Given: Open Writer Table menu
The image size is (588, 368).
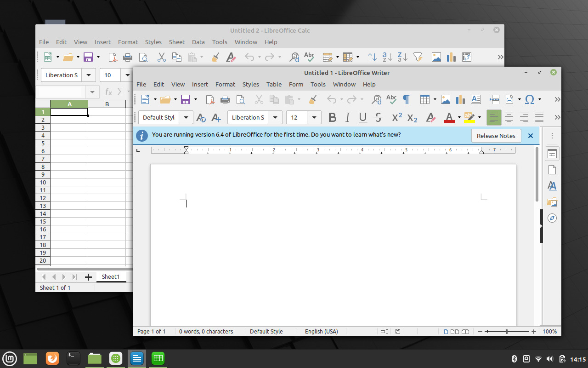Looking at the screenshot, I should click(x=274, y=84).
